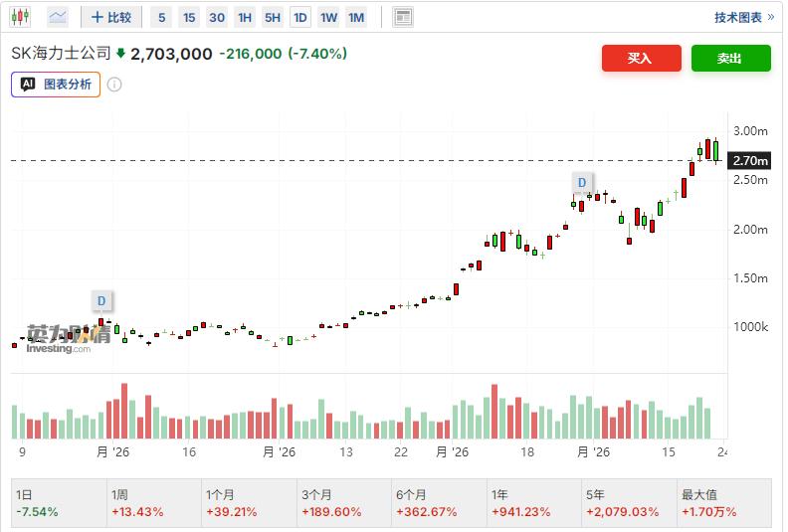Open the 技术图表 link
The image size is (788, 532).
744,18
